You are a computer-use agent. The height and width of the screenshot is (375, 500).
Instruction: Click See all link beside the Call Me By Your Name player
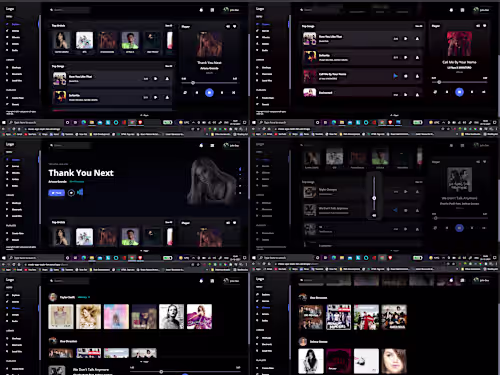tap(418, 26)
